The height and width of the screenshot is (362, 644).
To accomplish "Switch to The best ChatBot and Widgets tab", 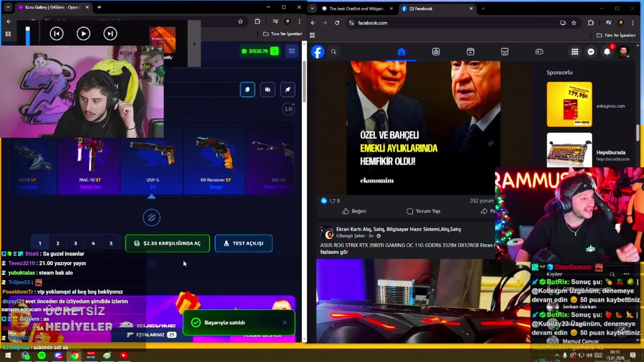I will pyautogui.click(x=356, y=9).
